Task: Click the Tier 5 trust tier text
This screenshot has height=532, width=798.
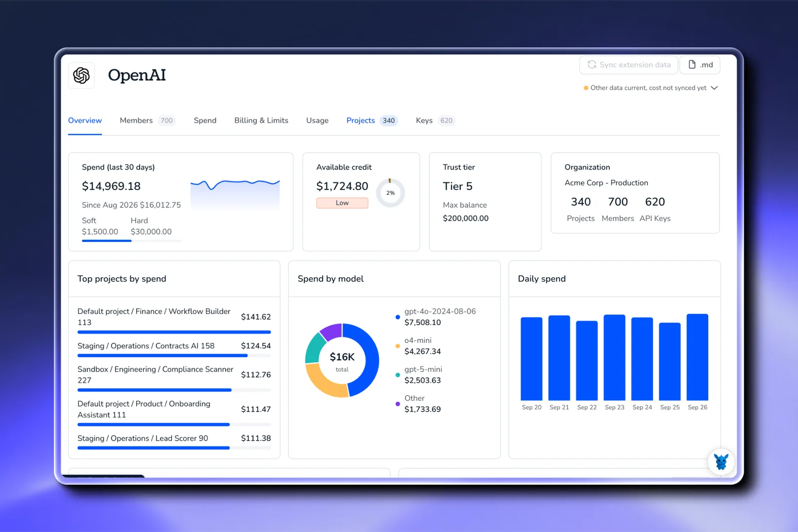Action: [457, 186]
